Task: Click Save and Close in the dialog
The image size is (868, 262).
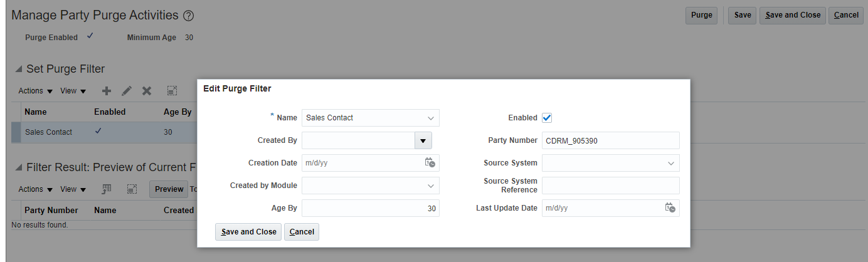Action: tap(248, 232)
